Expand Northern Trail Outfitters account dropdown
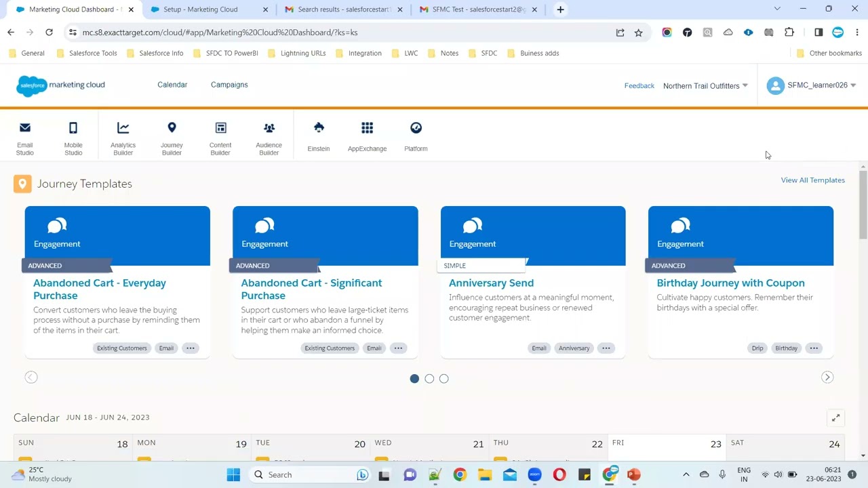 tap(705, 85)
